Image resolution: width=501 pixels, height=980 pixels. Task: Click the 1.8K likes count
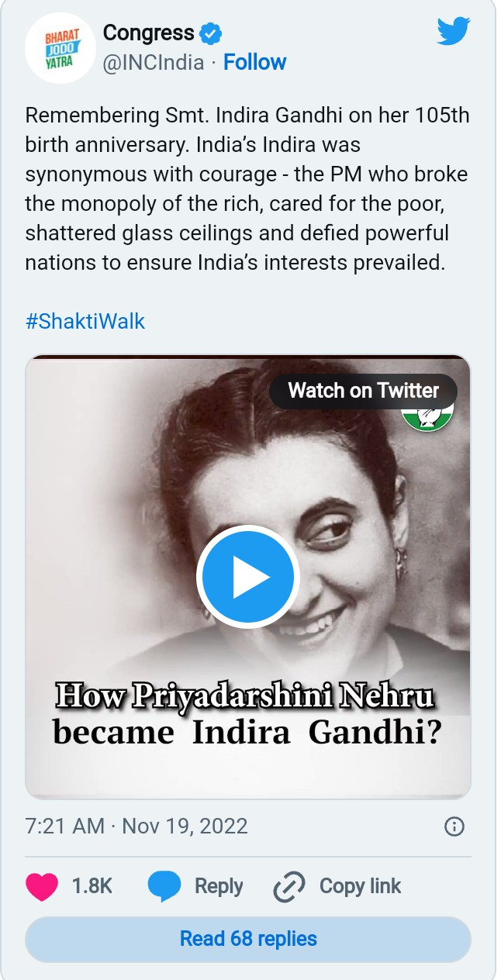pyautogui.click(x=92, y=886)
